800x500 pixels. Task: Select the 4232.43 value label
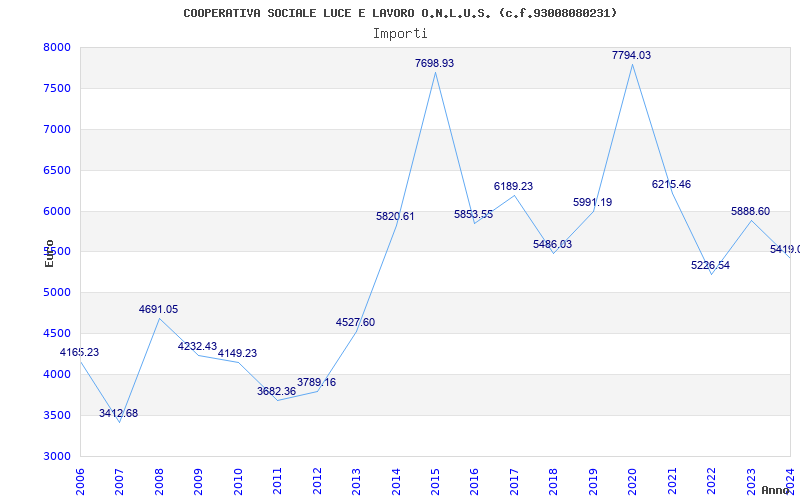pos(197,346)
